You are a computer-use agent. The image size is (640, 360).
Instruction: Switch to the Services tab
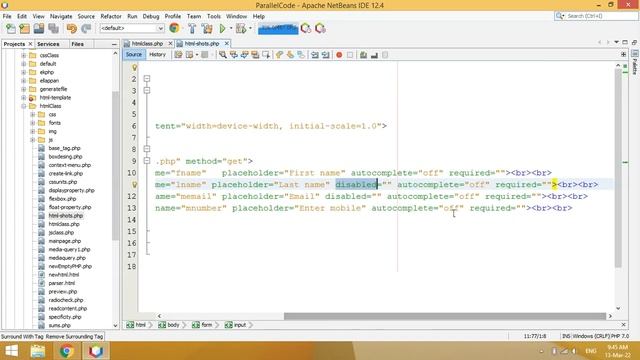pyautogui.click(x=48, y=44)
